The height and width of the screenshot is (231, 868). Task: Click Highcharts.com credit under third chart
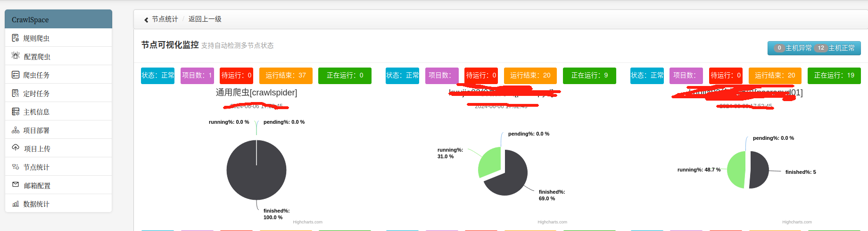797,222
